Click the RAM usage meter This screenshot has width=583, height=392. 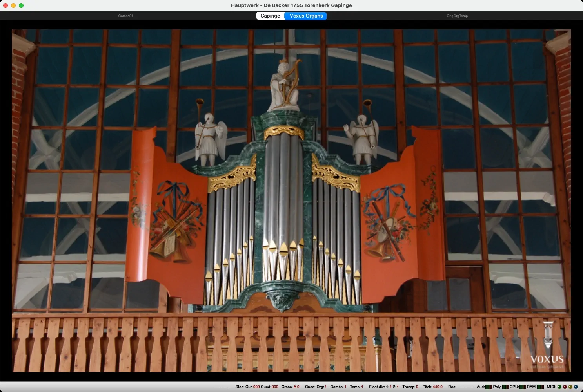click(x=540, y=387)
